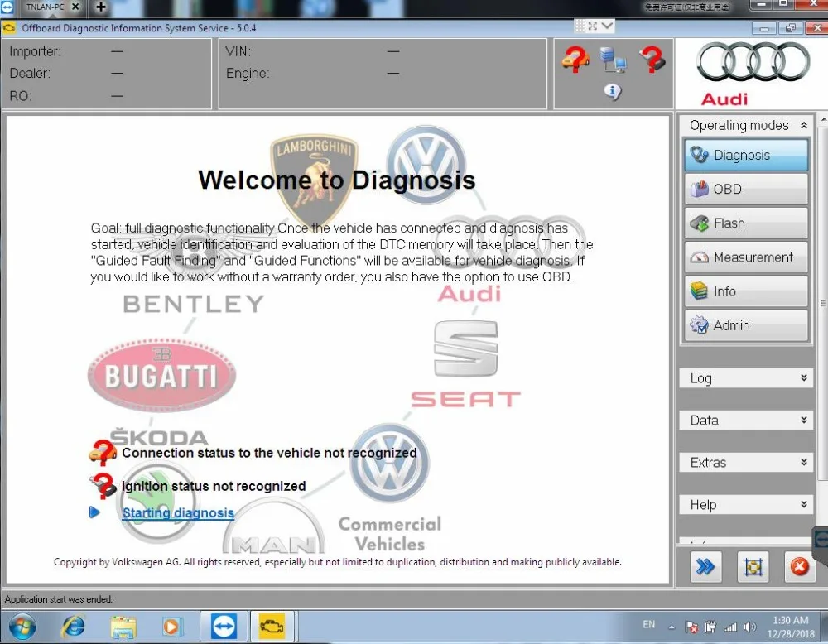The image size is (828, 644).
Task: Click the Importer field label
Action: click(35, 51)
